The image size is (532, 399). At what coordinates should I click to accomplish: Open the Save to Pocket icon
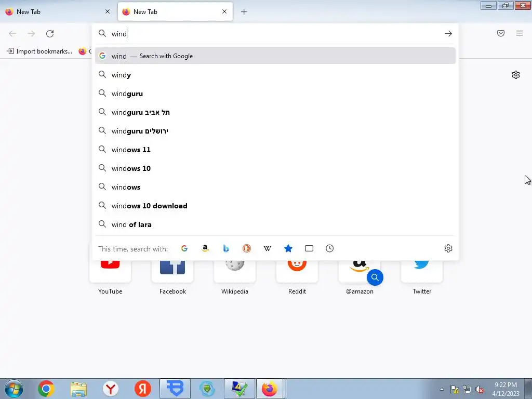[x=501, y=33]
